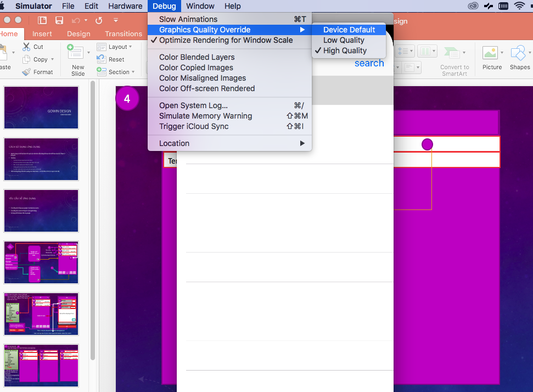
Task: Select the sixth slide thumbnail
Action: click(x=41, y=366)
